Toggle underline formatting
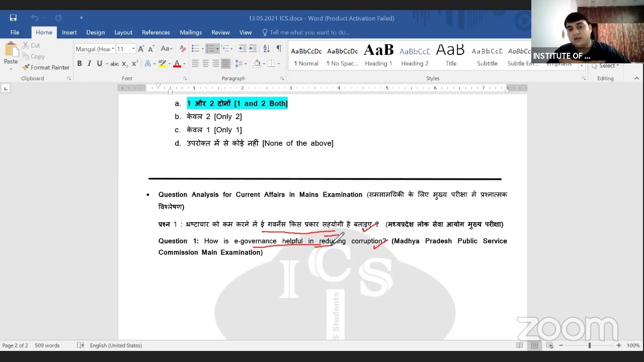This screenshot has height=362, width=644. pos(99,64)
